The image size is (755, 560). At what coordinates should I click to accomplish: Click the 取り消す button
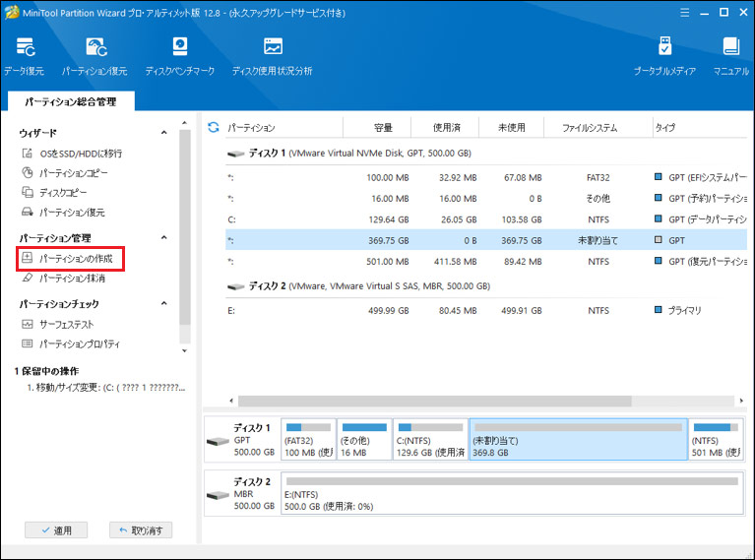[141, 530]
